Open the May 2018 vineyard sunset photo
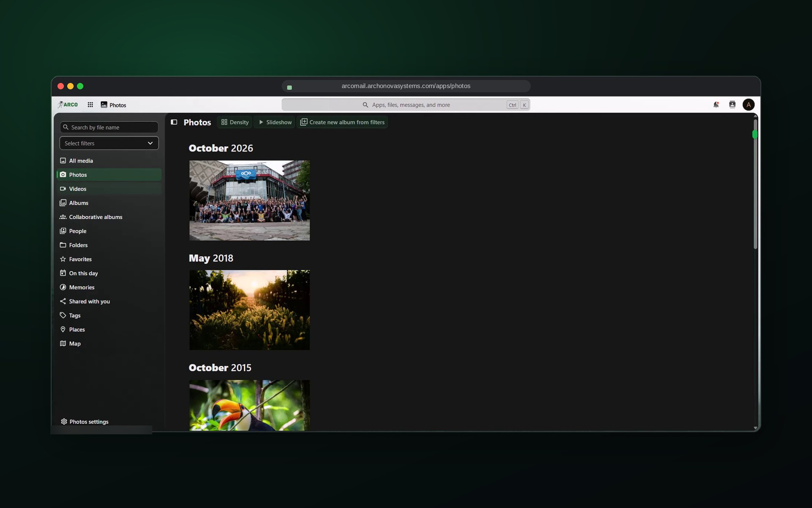 250,310
